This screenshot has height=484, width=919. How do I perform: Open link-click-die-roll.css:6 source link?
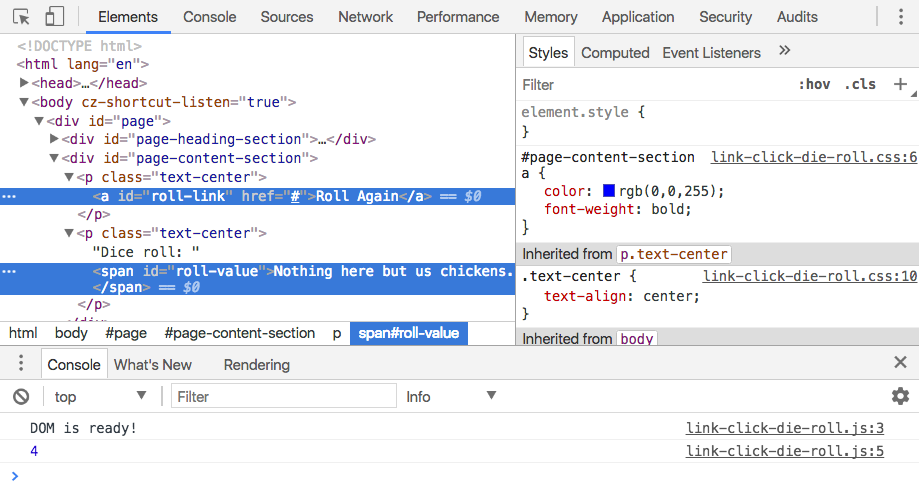click(x=814, y=157)
